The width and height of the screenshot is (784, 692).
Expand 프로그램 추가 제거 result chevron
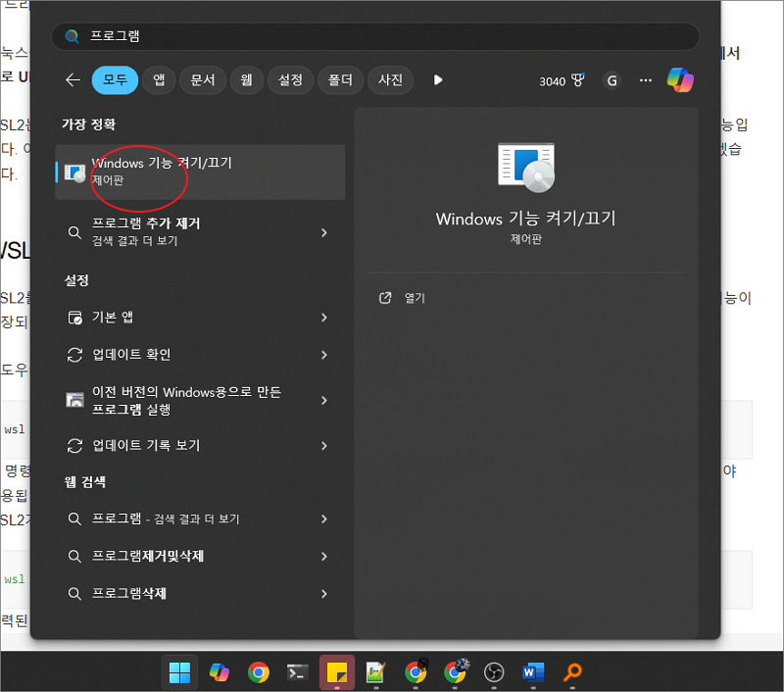coord(324,232)
